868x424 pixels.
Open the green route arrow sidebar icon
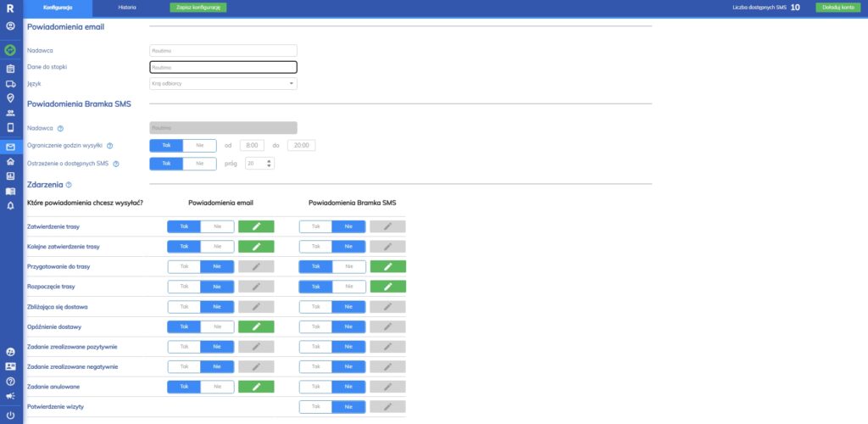[x=10, y=50]
